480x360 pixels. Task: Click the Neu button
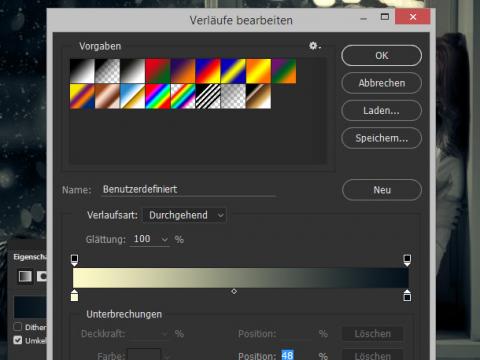(382, 190)
